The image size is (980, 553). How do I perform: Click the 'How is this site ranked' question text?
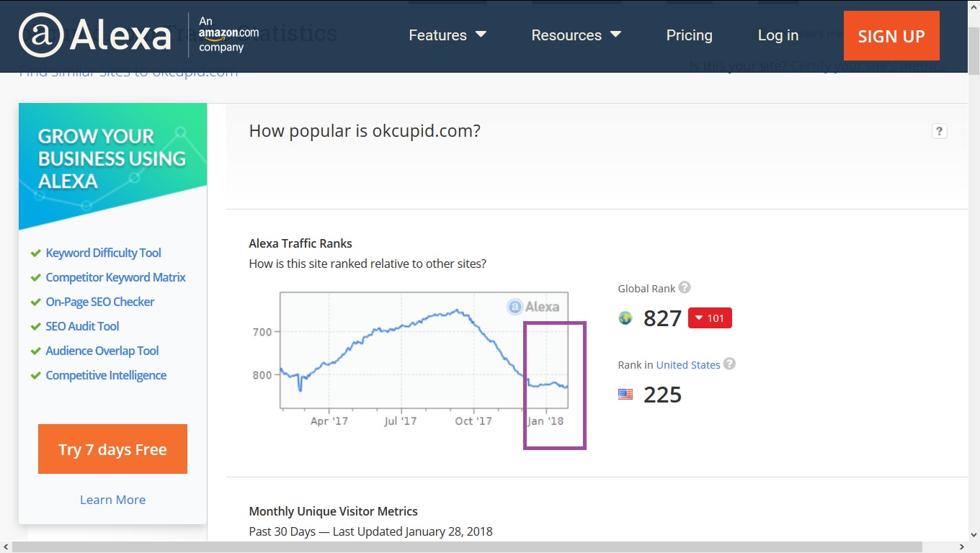367,264
